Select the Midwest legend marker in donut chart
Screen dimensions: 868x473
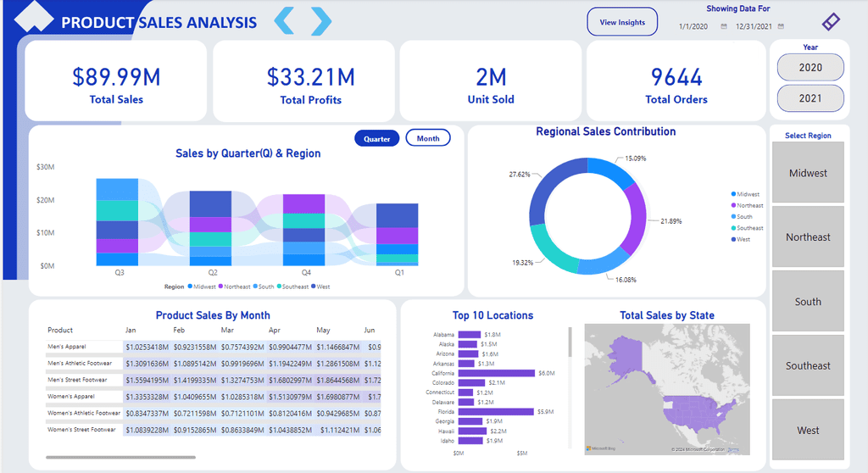pos(733,194)
